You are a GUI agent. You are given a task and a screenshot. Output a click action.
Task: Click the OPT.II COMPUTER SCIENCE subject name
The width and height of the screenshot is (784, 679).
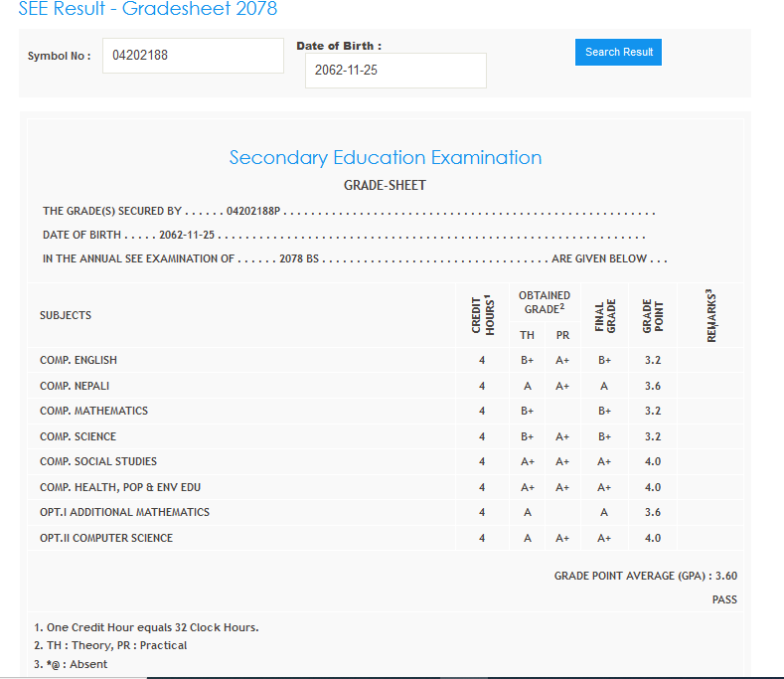point(106,538)
